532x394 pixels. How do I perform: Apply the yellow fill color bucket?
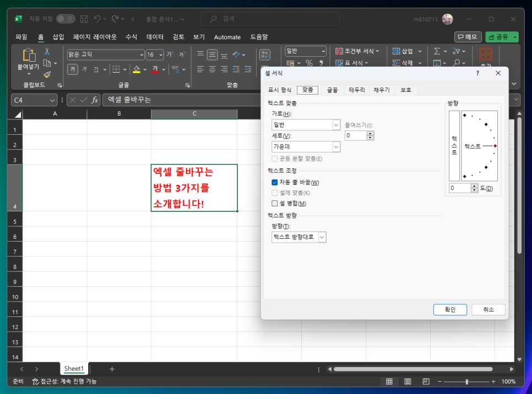[137, 69]
